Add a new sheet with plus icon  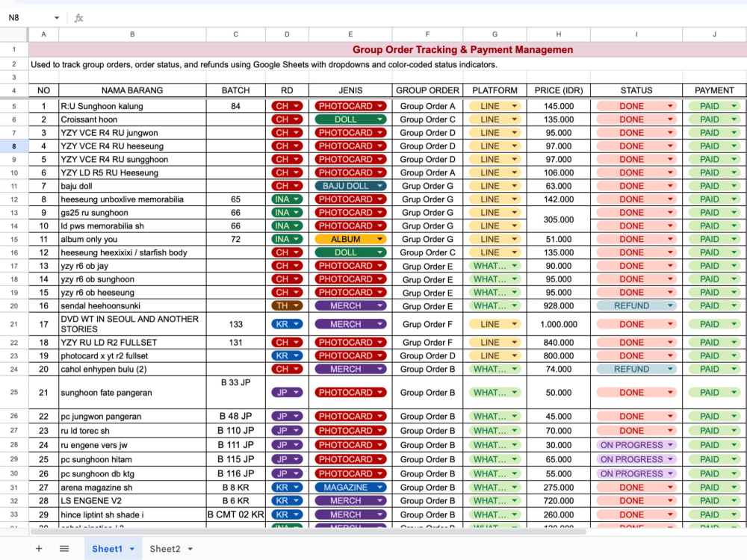tap(39, 549)
